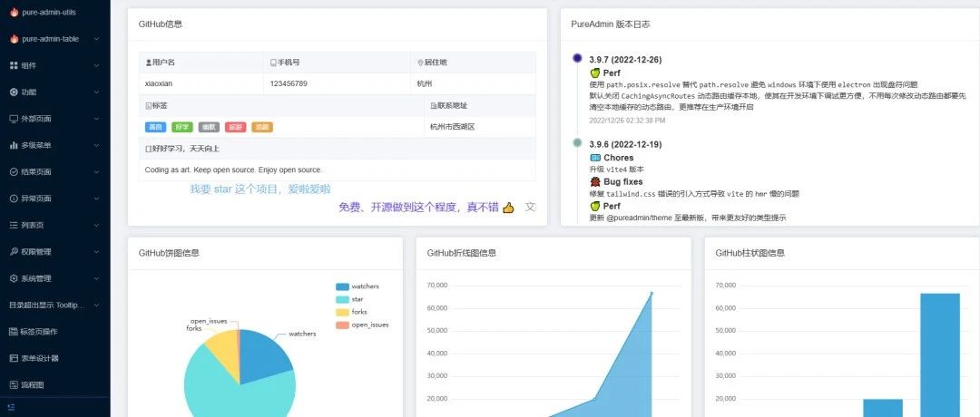The image size is (980, 417).
Task: Click the green tag in 标签 row
Action: click(x=181, y=127)
